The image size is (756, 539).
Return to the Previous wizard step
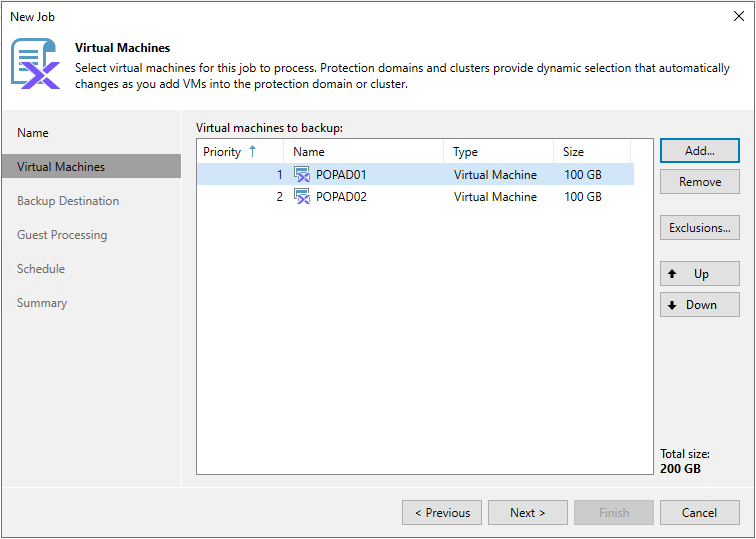442,512
